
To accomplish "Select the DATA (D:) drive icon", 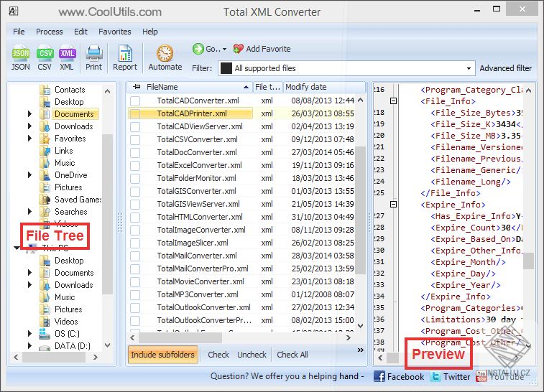I will tap(44, 346).
